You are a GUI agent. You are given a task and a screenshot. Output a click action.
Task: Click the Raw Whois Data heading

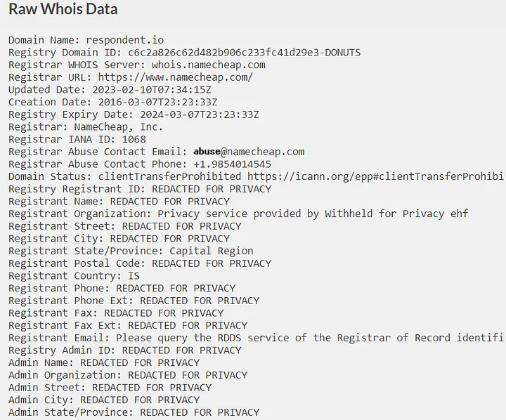click(63, 9)
